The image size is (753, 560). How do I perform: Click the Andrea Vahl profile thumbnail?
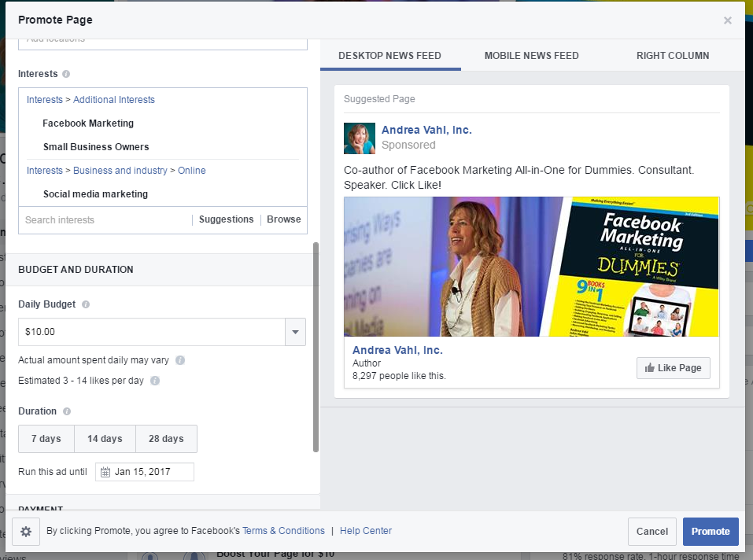point(360,138)
